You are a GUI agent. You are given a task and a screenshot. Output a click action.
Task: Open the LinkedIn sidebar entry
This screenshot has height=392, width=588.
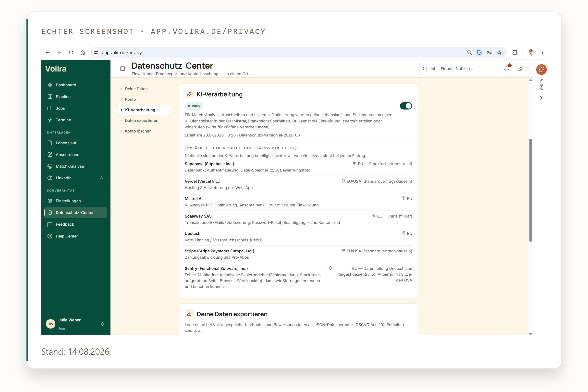coord(75,178)
